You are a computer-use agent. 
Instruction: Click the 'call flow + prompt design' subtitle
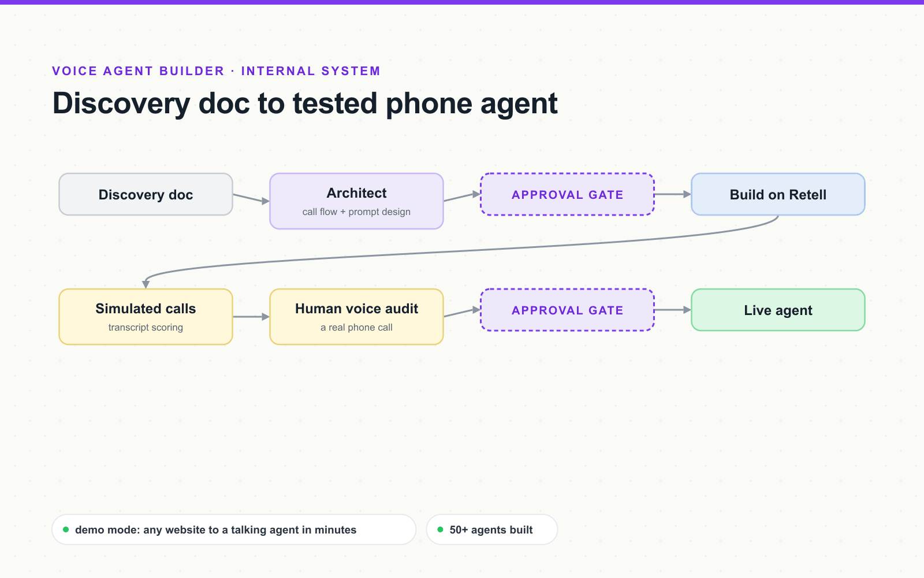click(356, 212)
